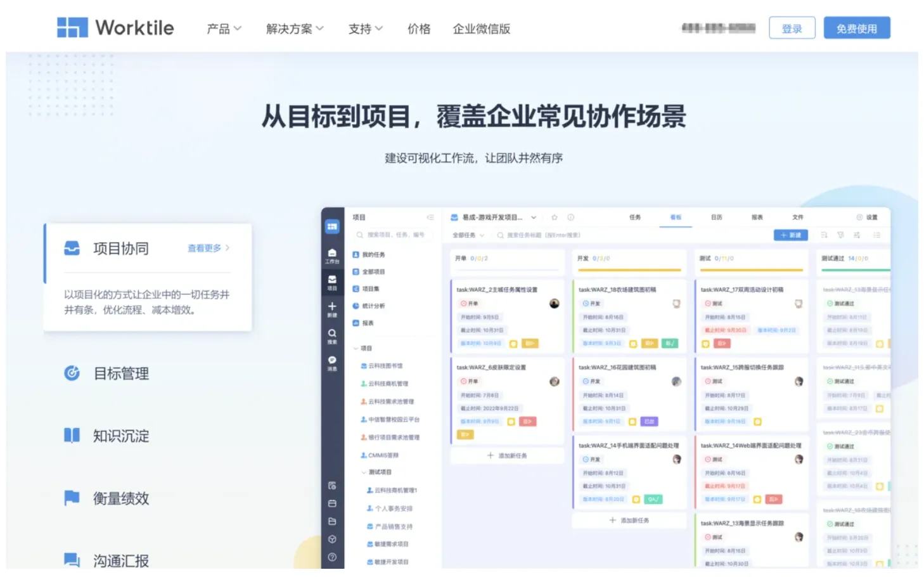Click 添加新任务 under 开单 column
Image resolution: width=924 pixels, height=577 pixels.
507,455
